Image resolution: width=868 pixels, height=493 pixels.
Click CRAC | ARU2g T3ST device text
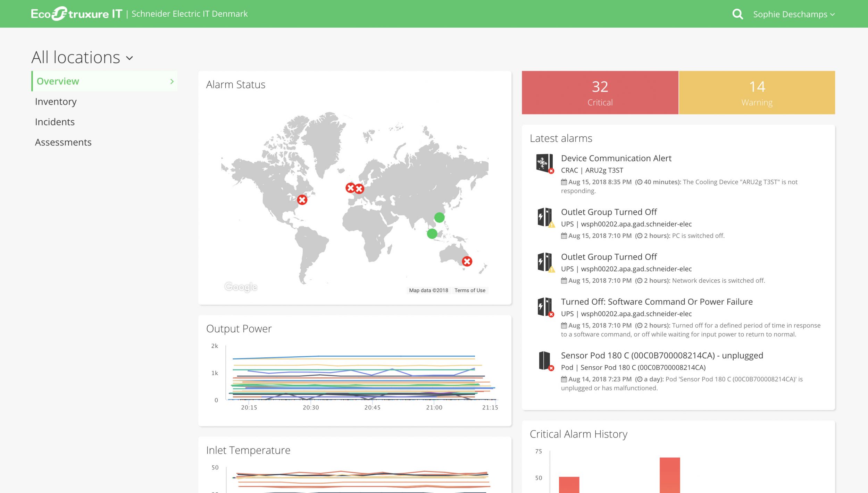pos(592,170)
